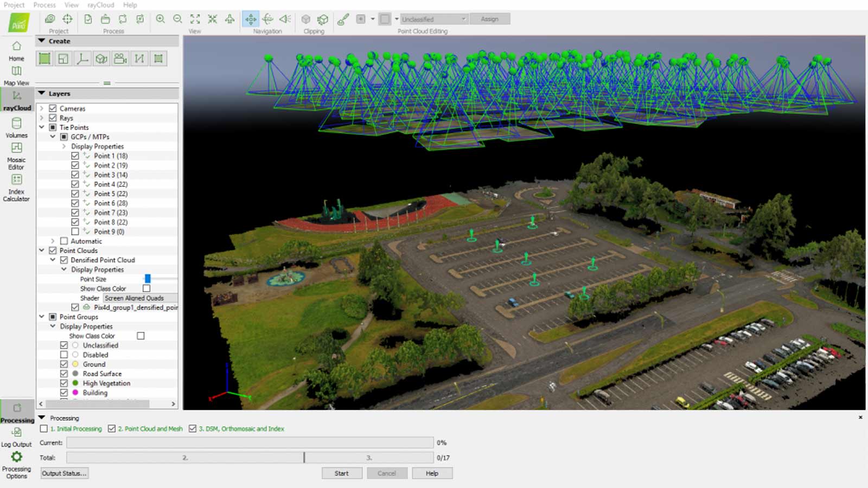Zoom in using the View toolbar magnifier
This screenshot has height=488, width=868.
tap(160, 18)
